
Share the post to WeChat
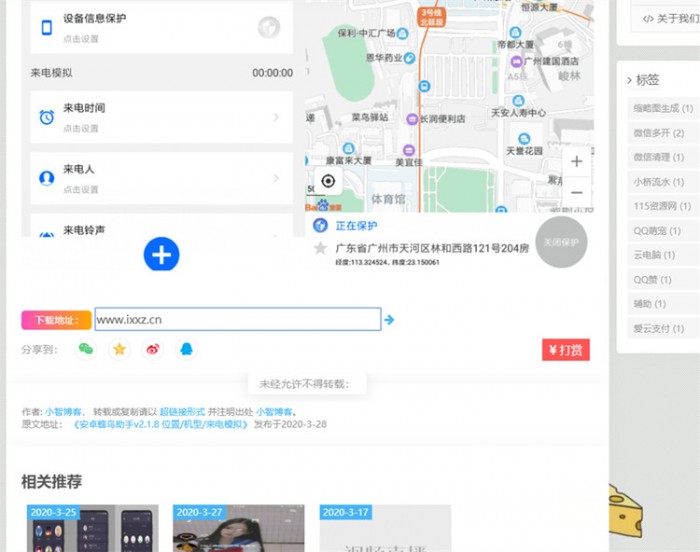click(x=86, y=349)
